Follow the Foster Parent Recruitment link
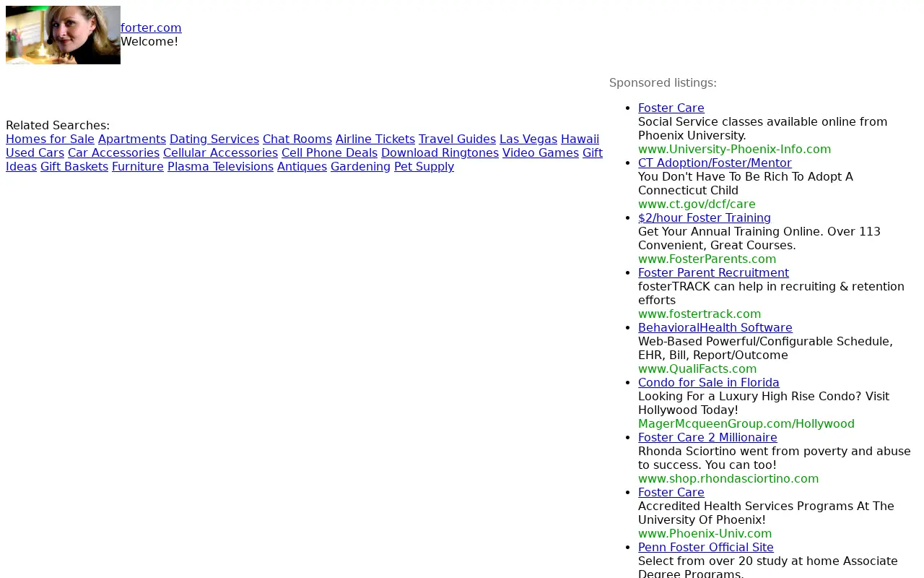The width and height of the screenshot is (924, 578). (x=713, y=273)
